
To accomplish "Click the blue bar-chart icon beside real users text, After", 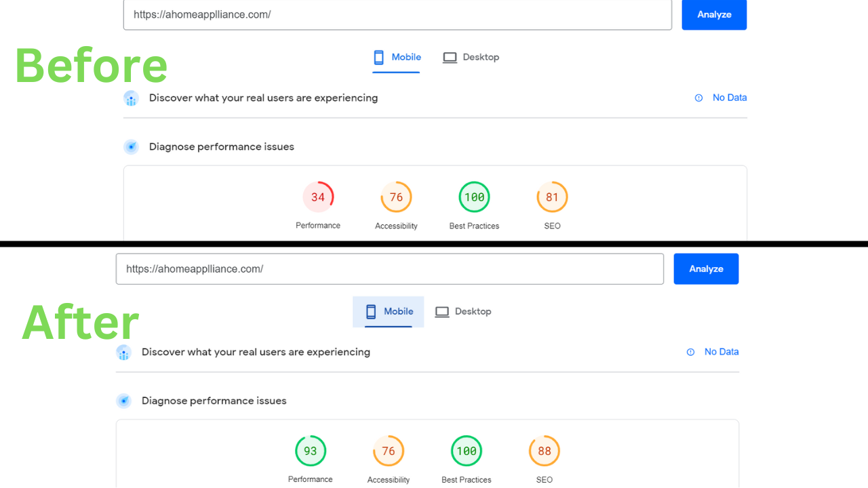I will click(x=123, y=352).
